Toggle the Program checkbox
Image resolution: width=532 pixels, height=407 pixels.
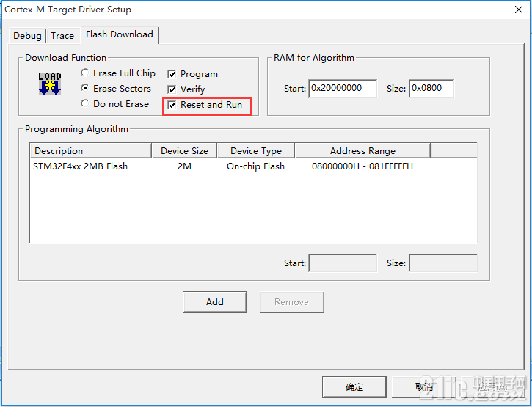(172, 74)
